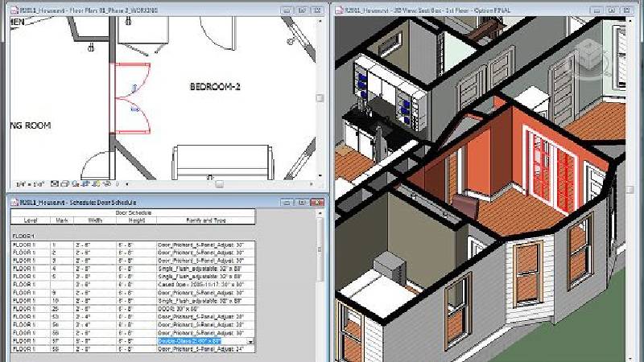Select the Mark 4 cell in the schedule
Image resolution: width=644 pixels, height=362 pixels.
62,269
